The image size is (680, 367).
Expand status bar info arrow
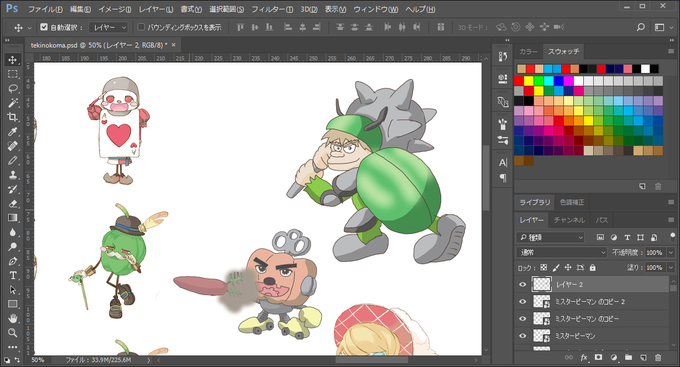pyautogui.click(x=149, y=360)
